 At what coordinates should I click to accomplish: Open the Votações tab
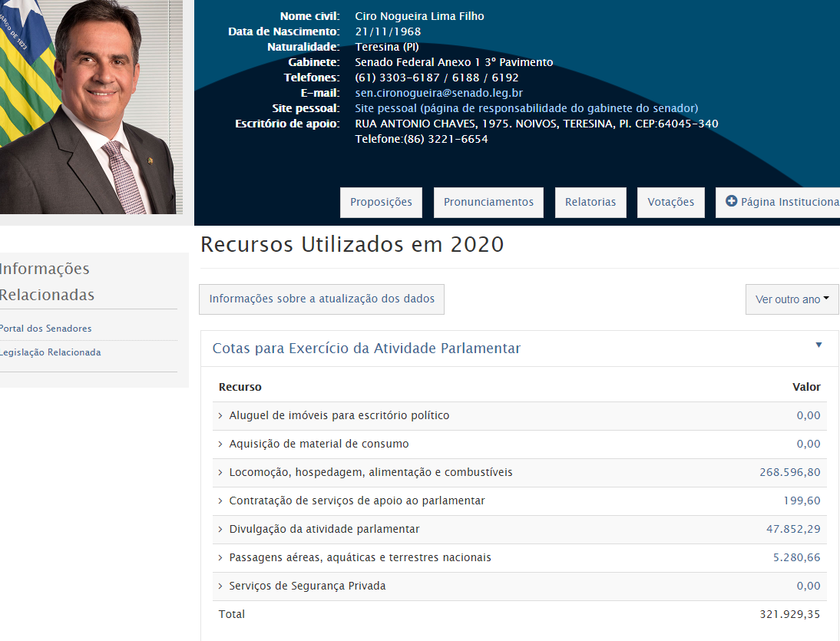671,203
